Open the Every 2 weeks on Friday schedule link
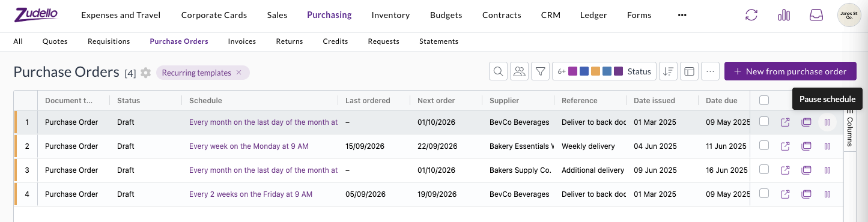This screenshot has width=868, height=222. click(250, 194)
